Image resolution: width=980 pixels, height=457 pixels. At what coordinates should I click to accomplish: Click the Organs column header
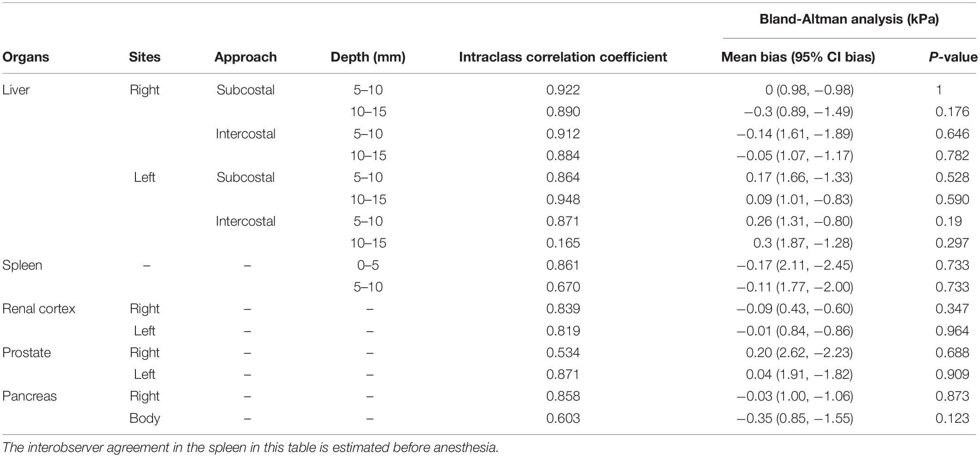[26, 57]
